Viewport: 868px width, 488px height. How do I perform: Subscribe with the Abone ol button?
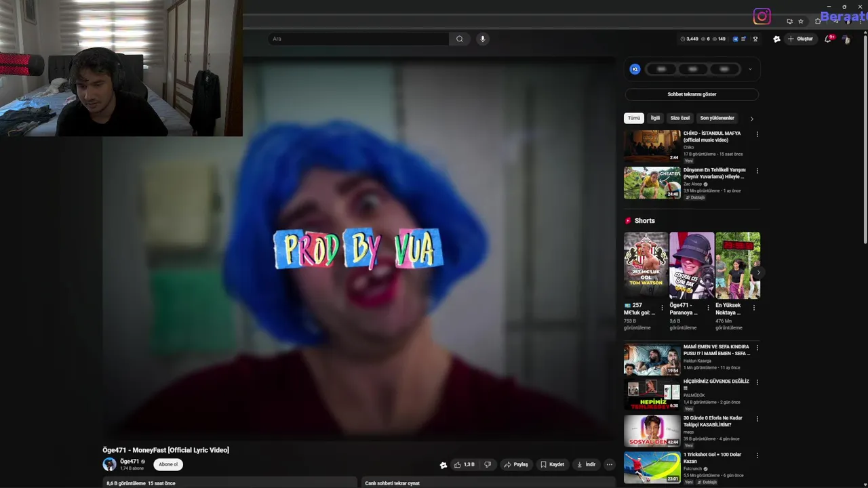click(168, 464)
